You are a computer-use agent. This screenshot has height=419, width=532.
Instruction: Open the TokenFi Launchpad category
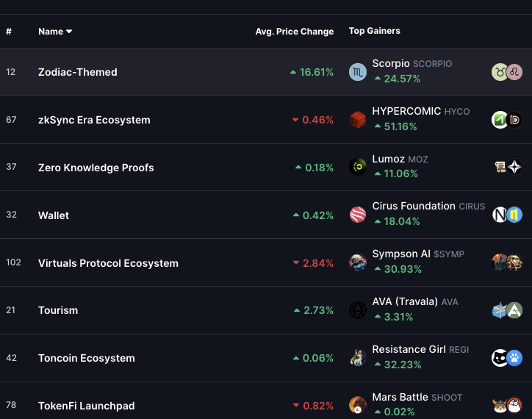pos(87,406)
